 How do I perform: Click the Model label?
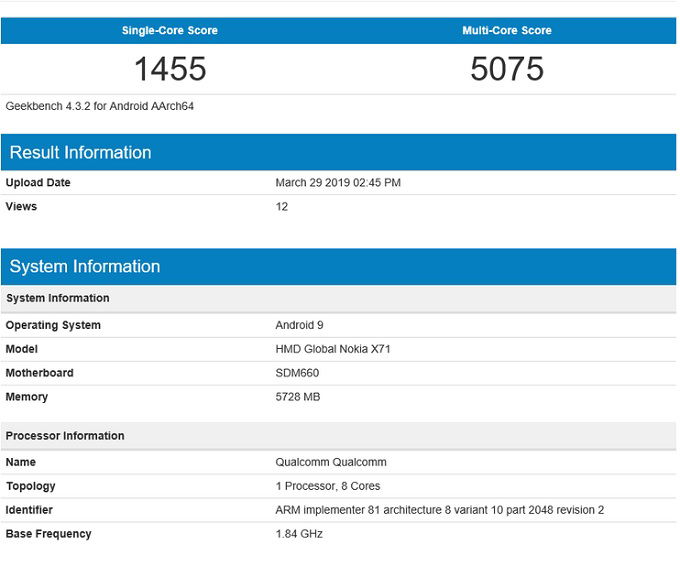[21, 349]
